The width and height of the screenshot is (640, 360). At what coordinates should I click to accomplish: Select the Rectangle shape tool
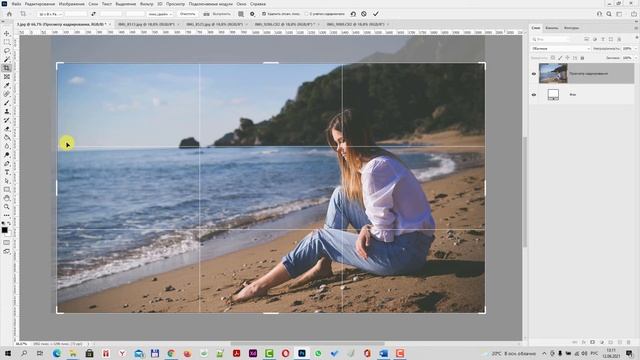[7, 189]
